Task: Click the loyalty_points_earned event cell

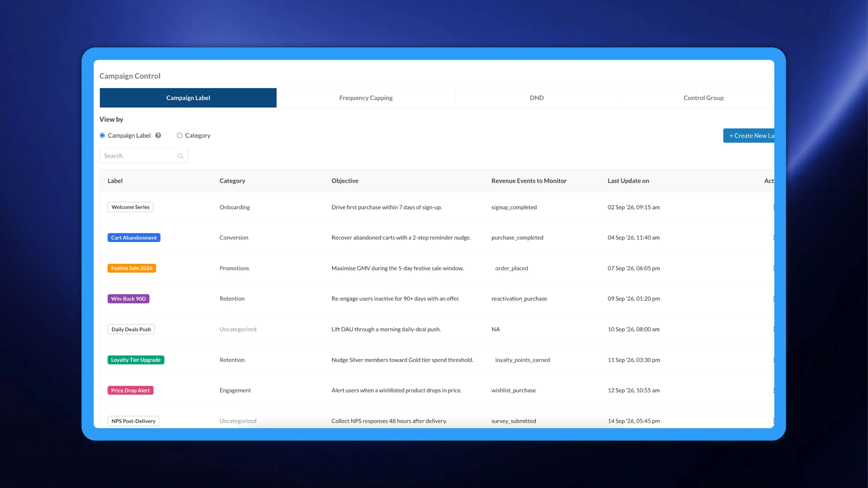Action: click(x=522, y=360)
